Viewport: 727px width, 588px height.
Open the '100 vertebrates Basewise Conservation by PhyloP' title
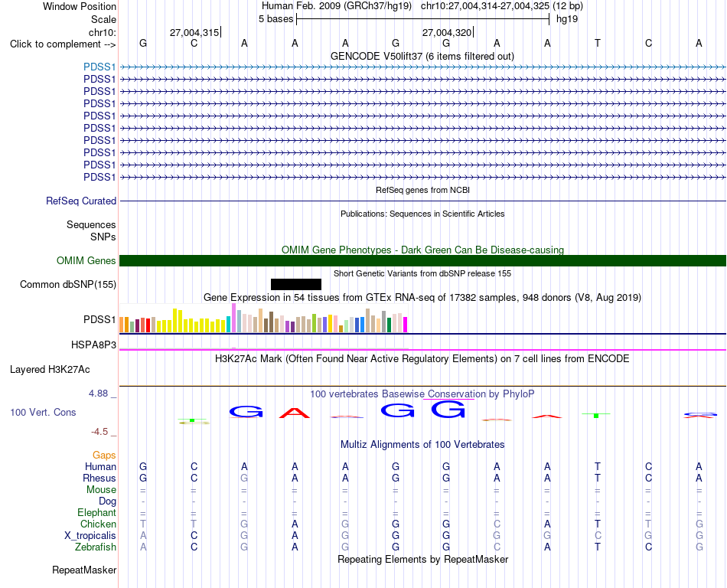click(x=422, y=394)
